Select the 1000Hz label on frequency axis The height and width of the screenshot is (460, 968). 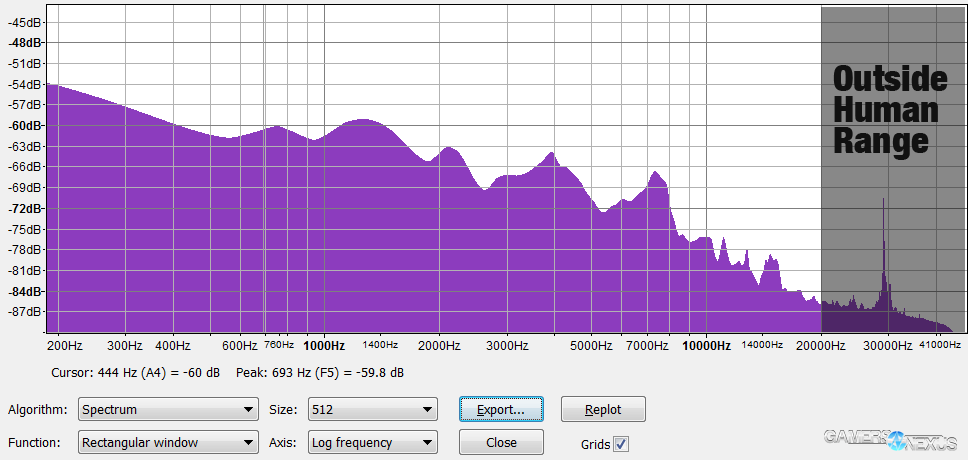[x=323, y=346]
